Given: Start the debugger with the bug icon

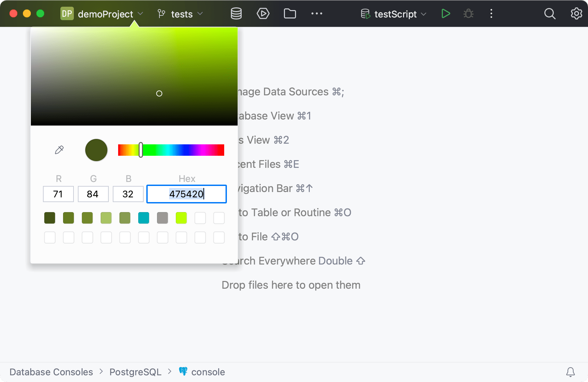Looking at the screenshot, I should click(468, 14).
